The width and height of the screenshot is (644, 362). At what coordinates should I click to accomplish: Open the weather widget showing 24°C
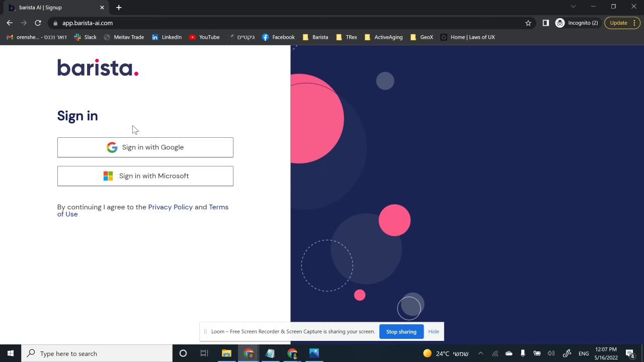click(x=446, y=353)
